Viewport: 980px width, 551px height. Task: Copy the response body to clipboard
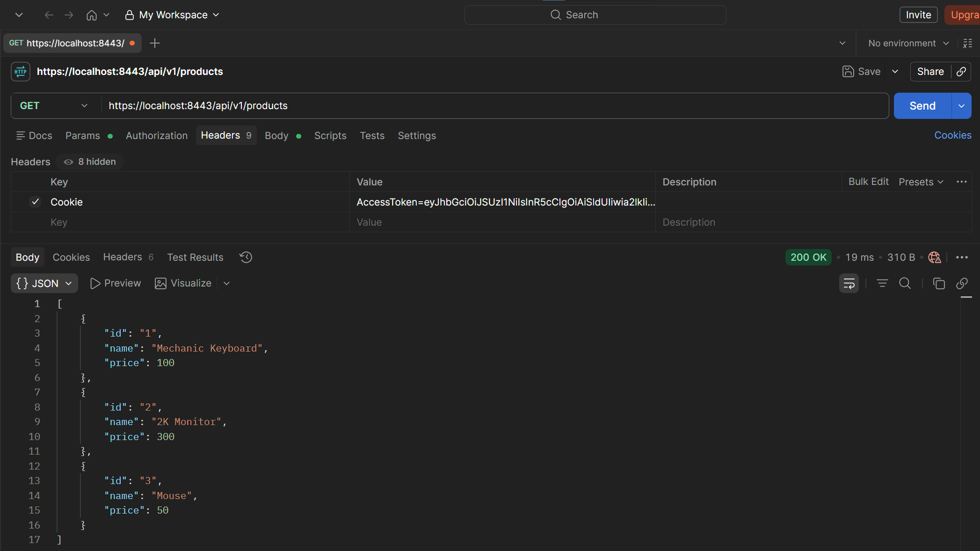pos(939,283)
